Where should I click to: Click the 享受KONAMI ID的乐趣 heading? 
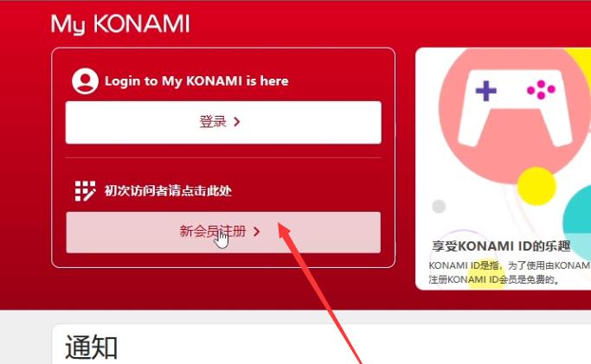pos(501,246)
